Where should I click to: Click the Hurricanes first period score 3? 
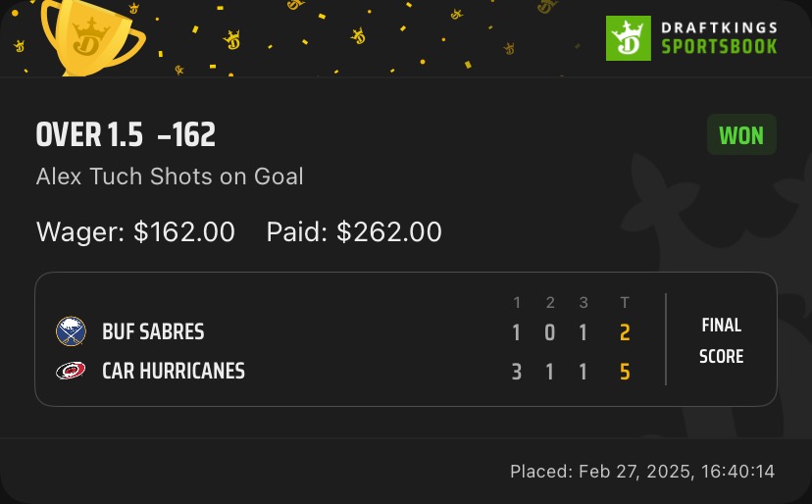pyautogui.click(x=517, y=373)
